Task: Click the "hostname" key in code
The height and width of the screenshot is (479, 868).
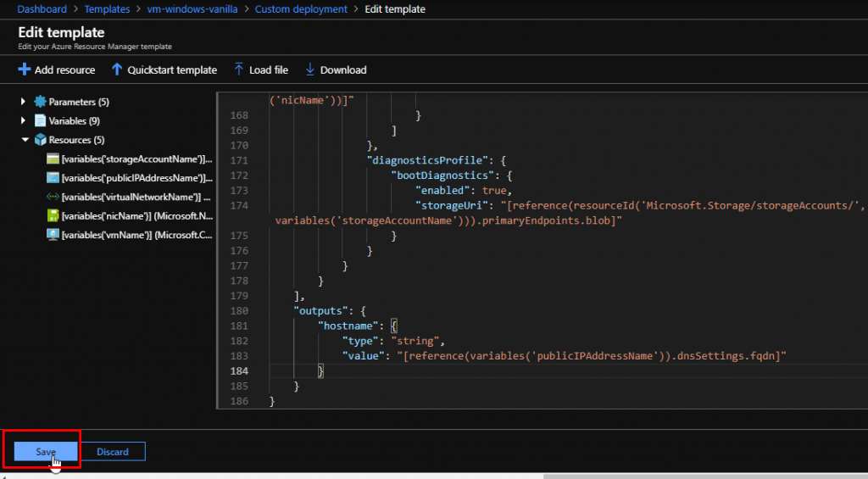Action: click(x=348, y=326)
